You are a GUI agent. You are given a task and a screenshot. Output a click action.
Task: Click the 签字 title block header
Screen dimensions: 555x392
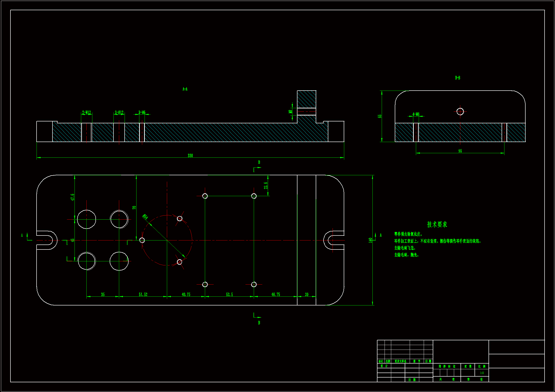417,361
